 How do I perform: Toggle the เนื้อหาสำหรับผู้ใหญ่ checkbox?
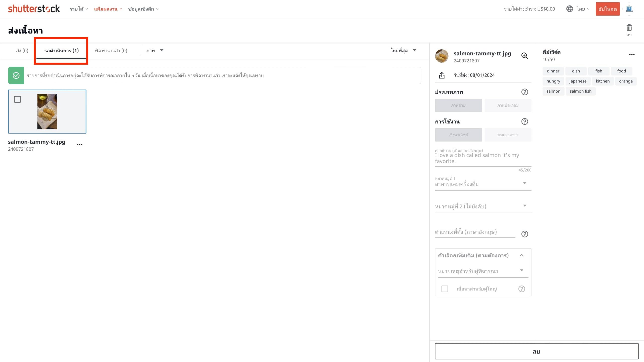(x=445, y=289)
